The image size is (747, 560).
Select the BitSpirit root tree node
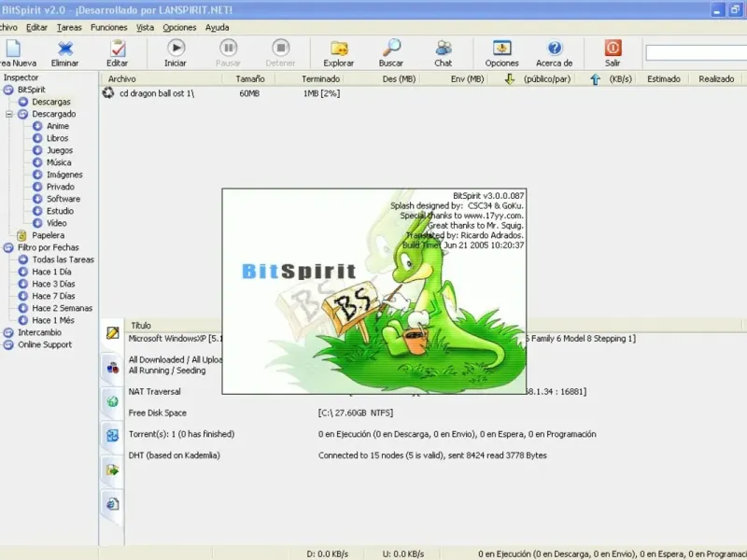click(31, 90)
